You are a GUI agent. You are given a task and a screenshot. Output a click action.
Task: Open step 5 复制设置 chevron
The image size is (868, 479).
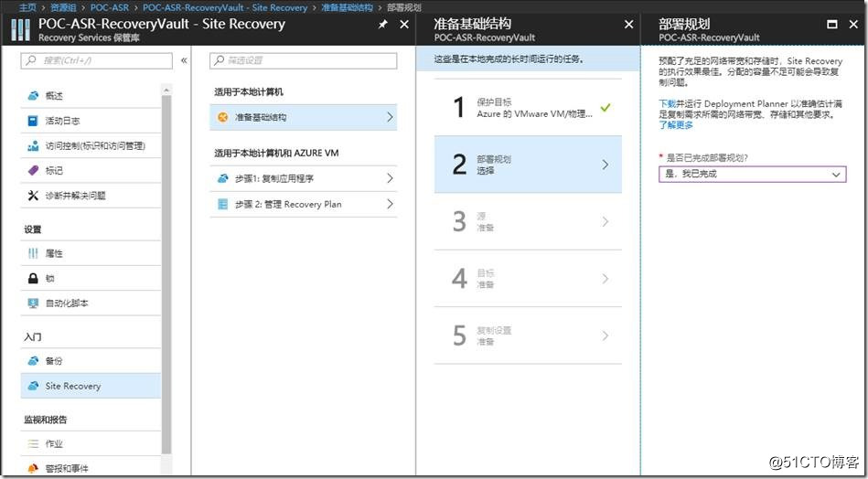pos(605,335)
